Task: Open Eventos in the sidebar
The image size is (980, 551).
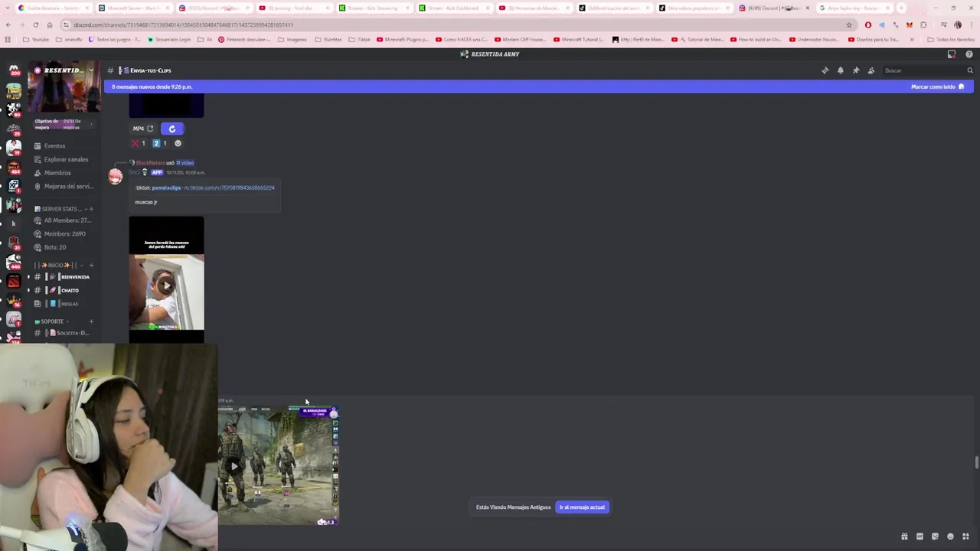Action: point(54,146)
